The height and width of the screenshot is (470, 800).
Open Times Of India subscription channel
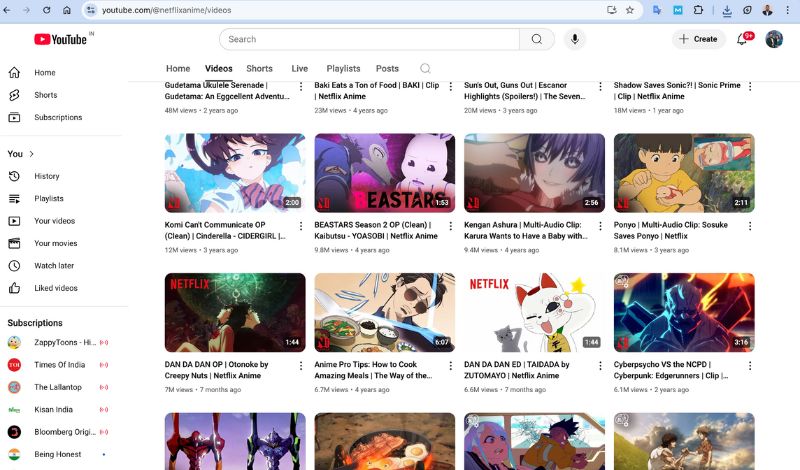pos(58,365)
